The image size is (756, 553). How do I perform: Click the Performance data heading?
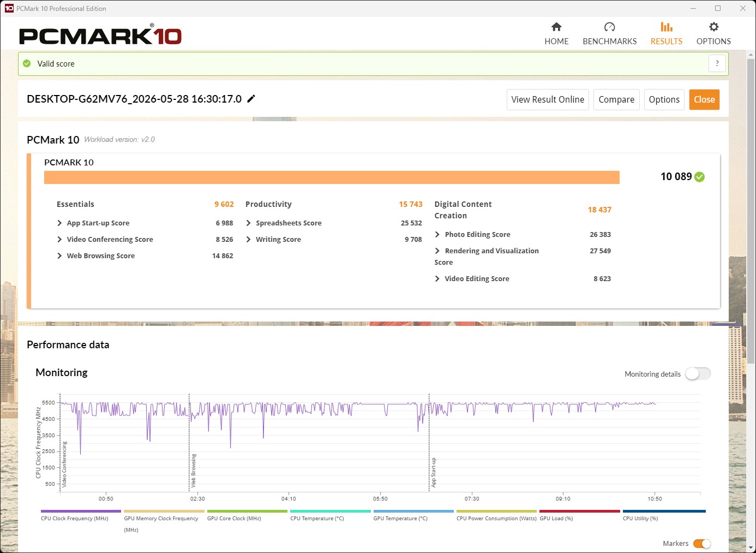[68, 344]
